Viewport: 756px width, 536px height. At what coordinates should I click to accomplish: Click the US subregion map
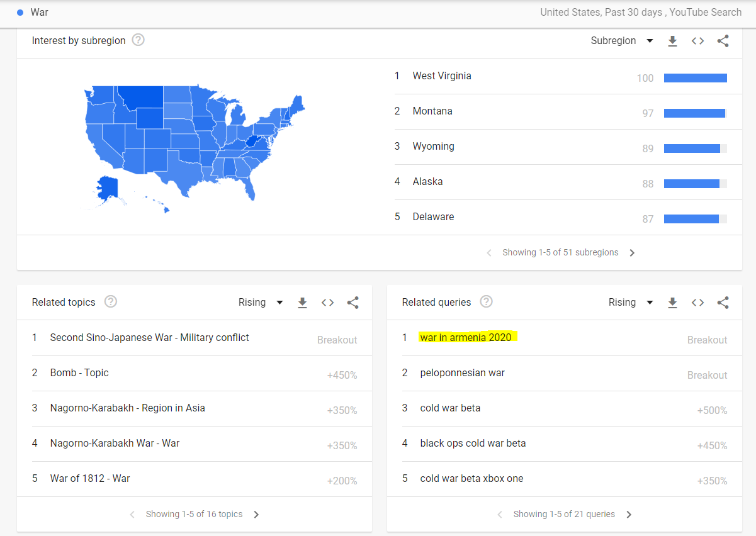coord(195,148)
